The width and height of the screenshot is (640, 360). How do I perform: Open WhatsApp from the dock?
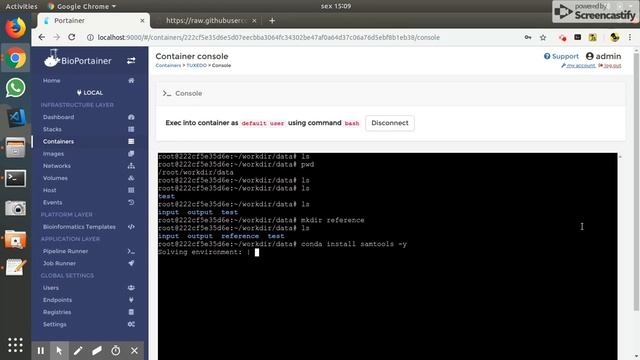[x=16, y=88]
